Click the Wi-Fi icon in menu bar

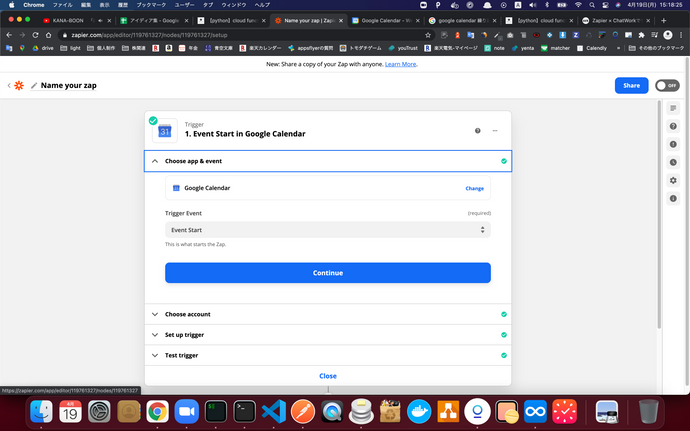click(x=578, y=5)
